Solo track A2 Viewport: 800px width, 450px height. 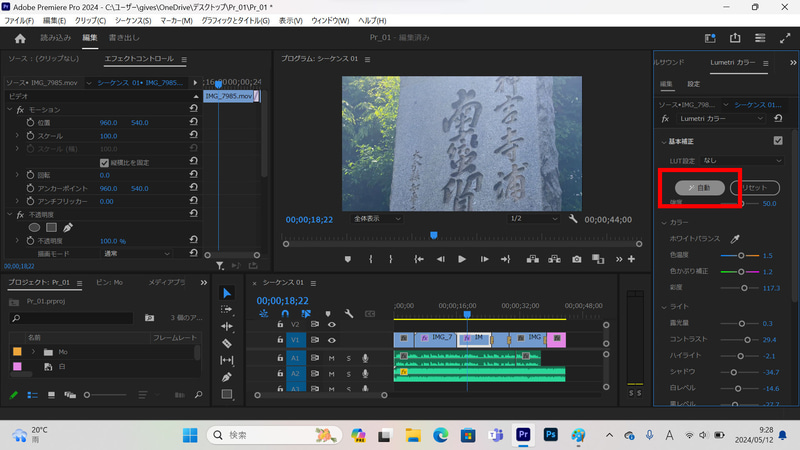pos(348,374)
